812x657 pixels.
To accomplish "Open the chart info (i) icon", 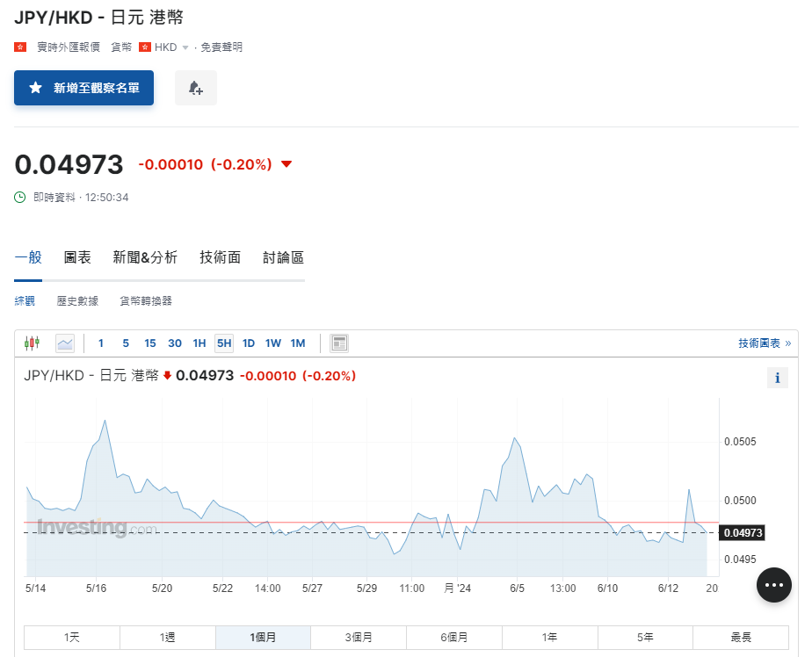I will [x=777, y=377].
